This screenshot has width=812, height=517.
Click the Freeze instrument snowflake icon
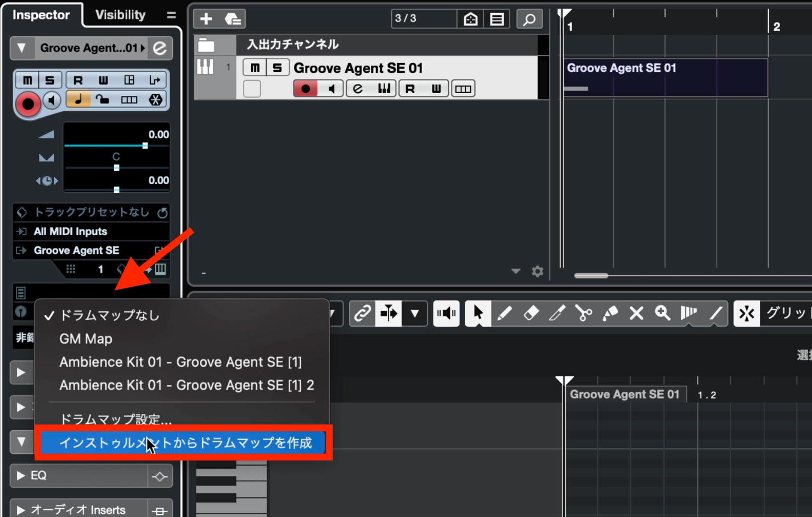coord(156,99)
